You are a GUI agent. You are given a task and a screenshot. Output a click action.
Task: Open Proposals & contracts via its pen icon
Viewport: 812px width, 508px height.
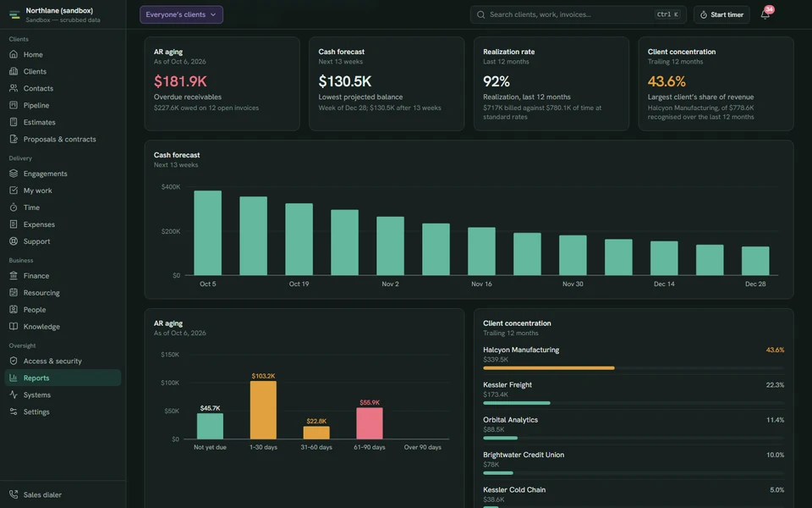(14, 139)
